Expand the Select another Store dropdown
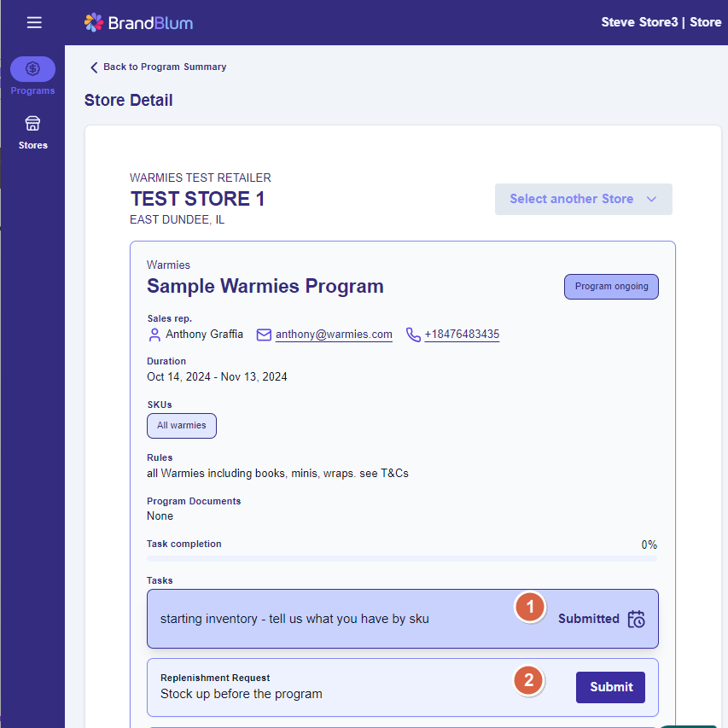The width and height of the screenshot is (728, 728). point(583,199)
